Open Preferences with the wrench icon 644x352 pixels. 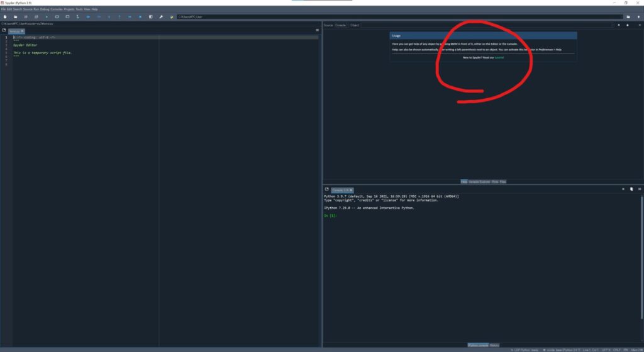click(161, 17)
